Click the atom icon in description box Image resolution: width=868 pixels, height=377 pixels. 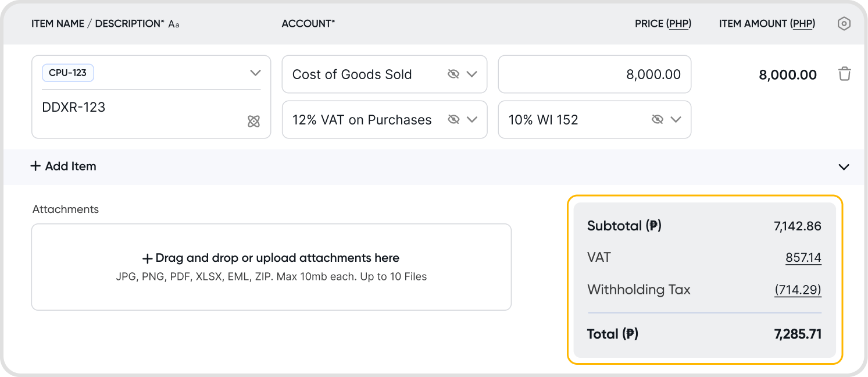pyautogui.click(x=253, y=121)
